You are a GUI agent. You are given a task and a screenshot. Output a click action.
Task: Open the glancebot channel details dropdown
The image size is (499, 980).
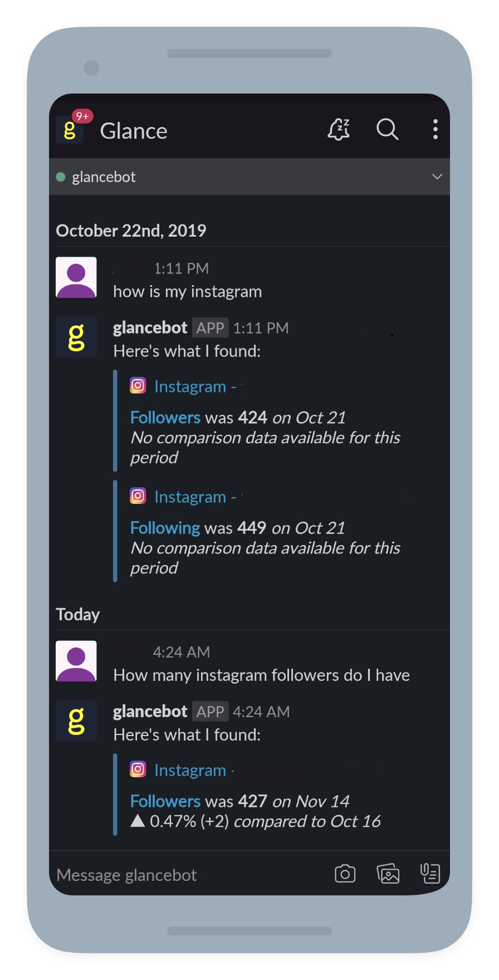click(x=104, y=177)
